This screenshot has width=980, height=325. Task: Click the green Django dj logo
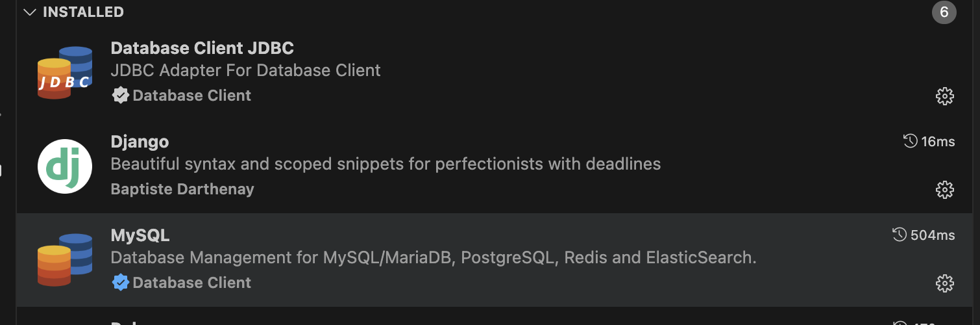(64, 166)
